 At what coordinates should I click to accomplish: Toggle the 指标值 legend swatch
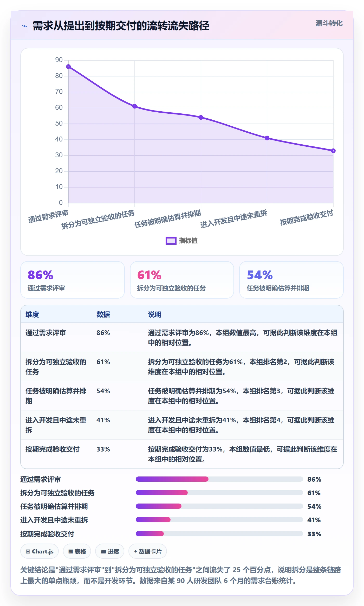(171, 241)
